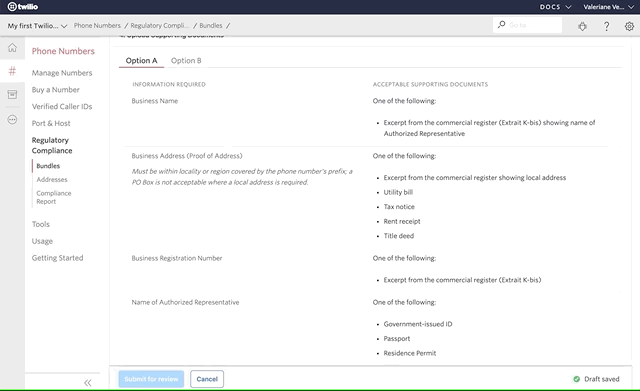640x391 pixels.
Task: Focus the Go to search field
Action: click(x=527, y=25)
